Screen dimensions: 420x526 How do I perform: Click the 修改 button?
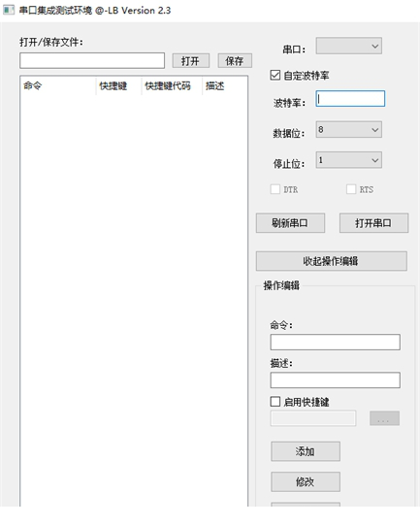306,481
